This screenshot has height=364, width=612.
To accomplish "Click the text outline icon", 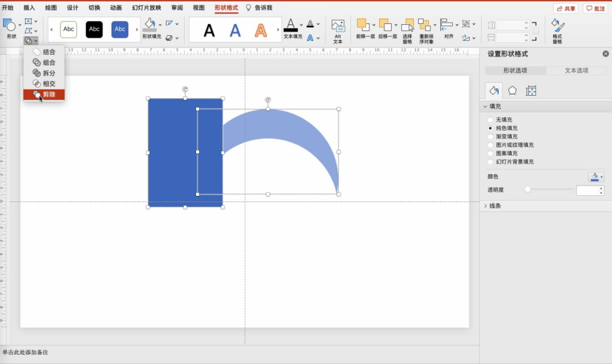I will click(311, 24).
